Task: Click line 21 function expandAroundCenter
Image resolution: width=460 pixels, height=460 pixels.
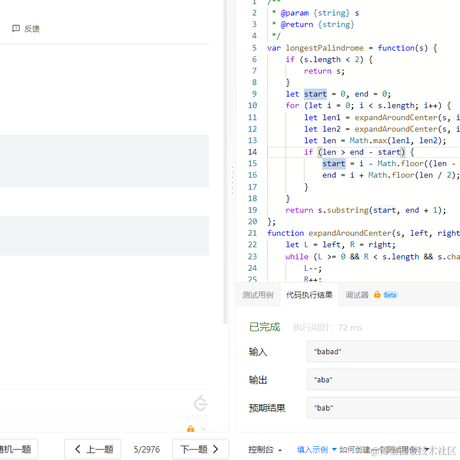Action: click(363, 233)
